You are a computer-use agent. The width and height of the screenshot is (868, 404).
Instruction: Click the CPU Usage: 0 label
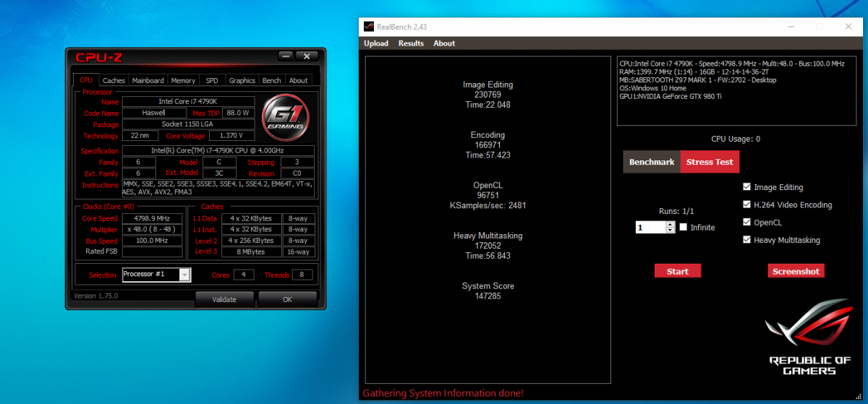click(x=736, y=139)
